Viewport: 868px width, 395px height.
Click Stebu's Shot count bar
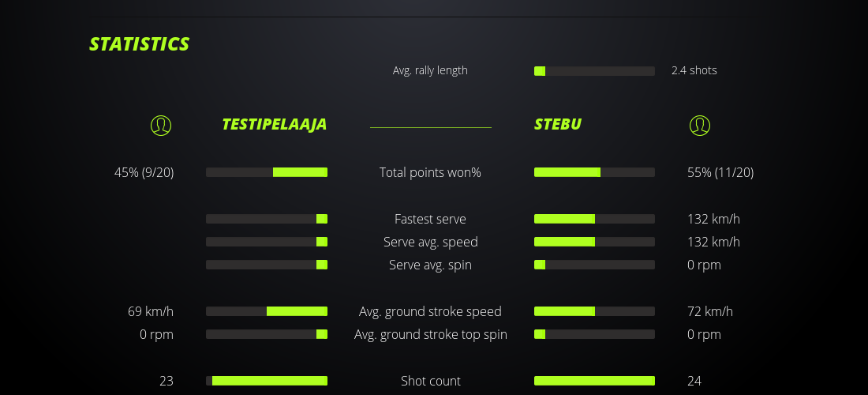point(594,381)
